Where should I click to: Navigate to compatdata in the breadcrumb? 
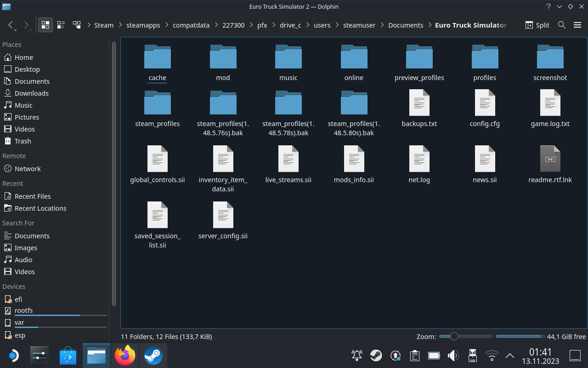click(x=191, y=25)
